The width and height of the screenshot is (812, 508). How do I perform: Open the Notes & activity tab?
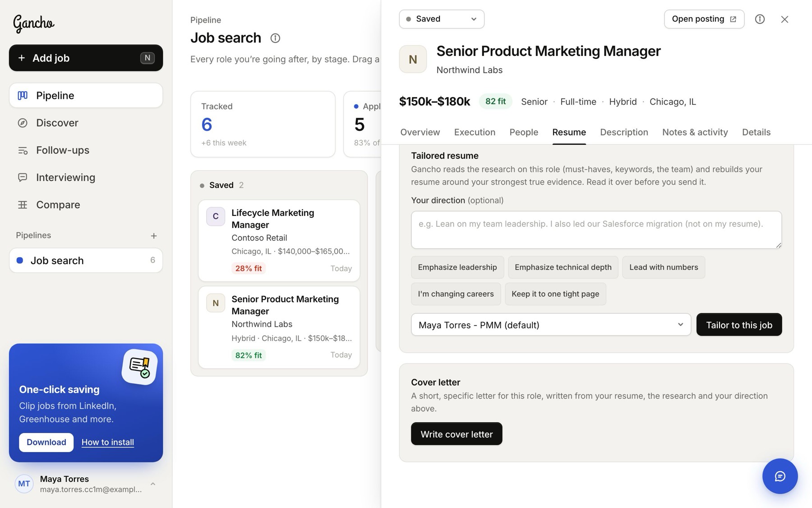[695, 132]
